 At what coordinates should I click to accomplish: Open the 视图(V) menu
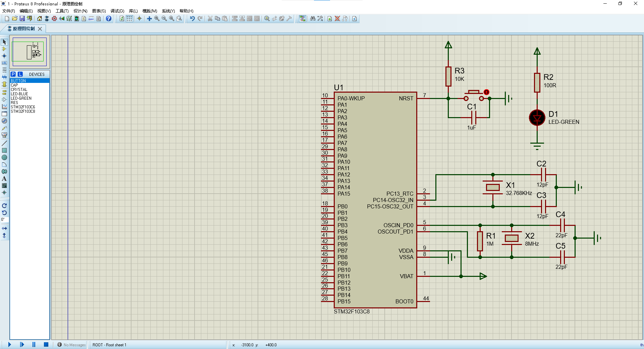tap(44, 11)
